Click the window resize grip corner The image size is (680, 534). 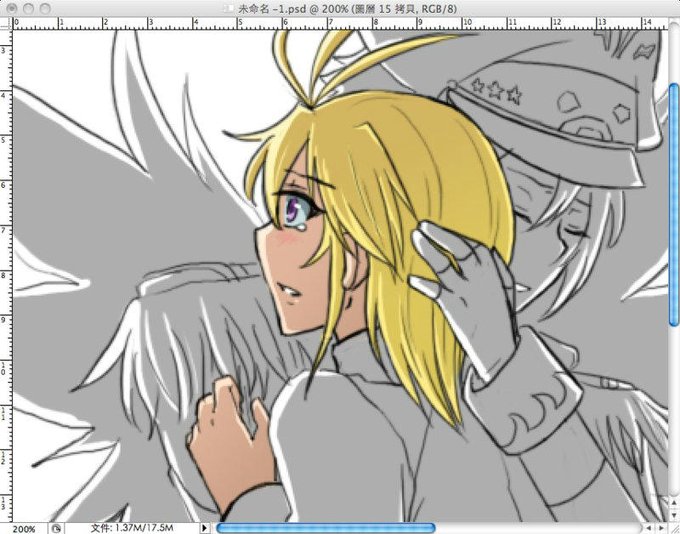(x=674, y=528)
